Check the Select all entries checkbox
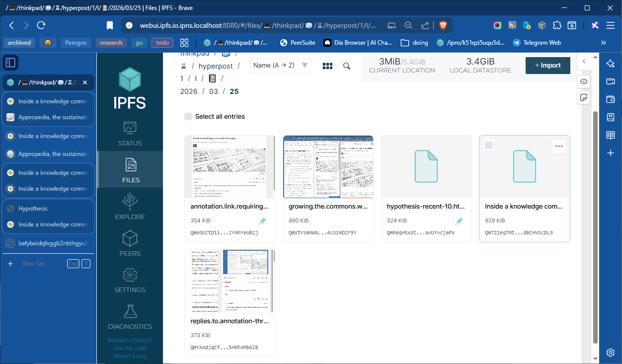The image size is (622, 364). tap(188, 117)
